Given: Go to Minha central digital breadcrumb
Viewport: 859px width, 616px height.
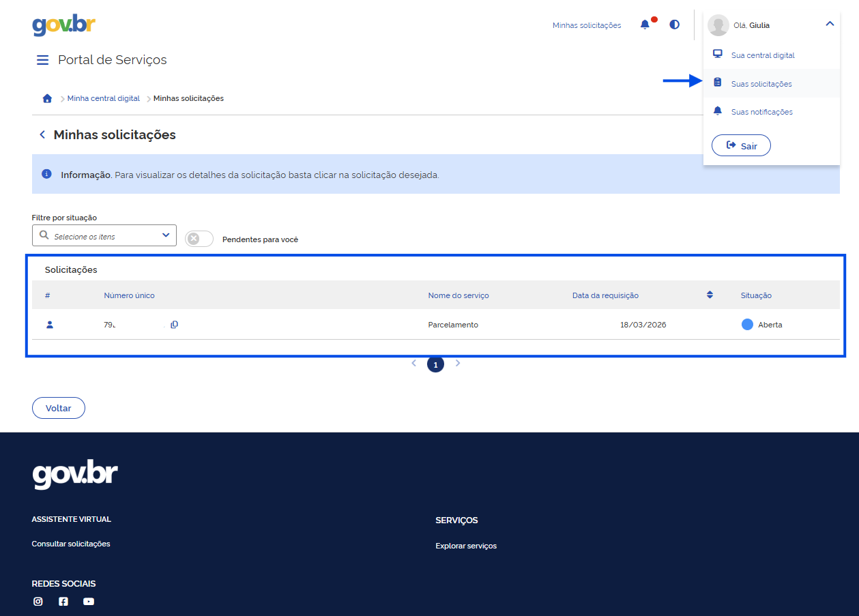Looking at the screenshot, I should [104, 98].
